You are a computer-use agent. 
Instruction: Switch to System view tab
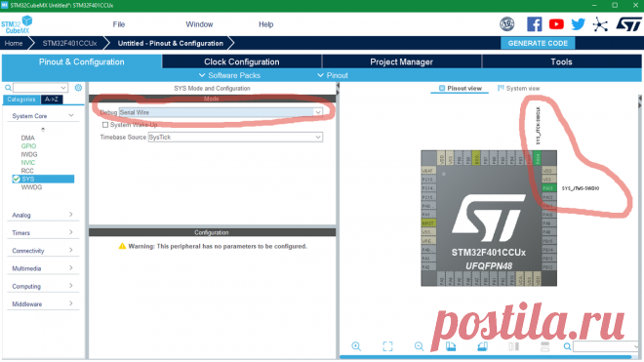tap(518, 89)
